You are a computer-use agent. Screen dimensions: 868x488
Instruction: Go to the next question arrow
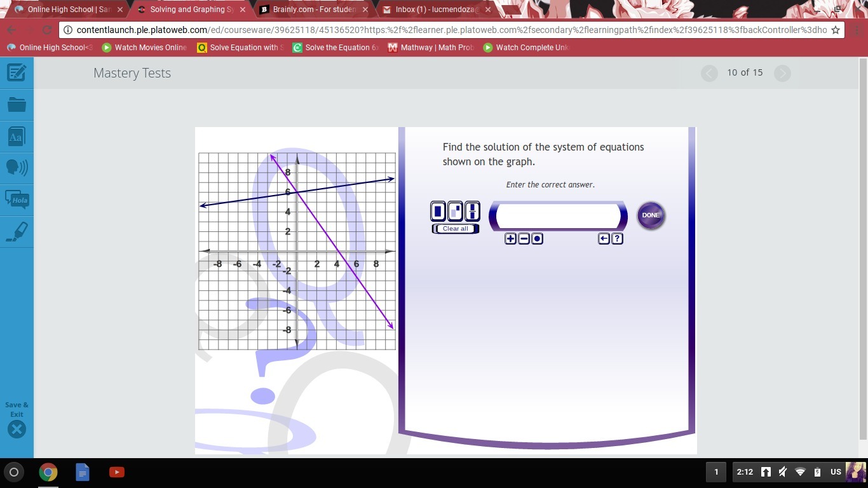782,73
